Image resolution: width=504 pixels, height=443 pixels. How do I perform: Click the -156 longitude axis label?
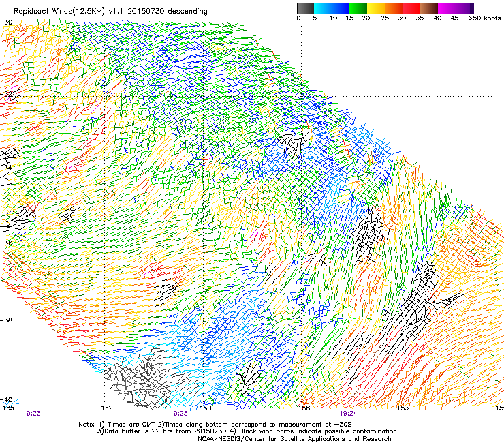click(x=302, y=408)
